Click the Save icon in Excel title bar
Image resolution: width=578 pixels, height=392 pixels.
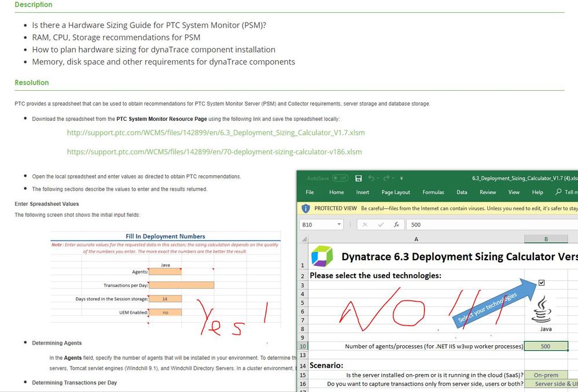tap(358, 178)
